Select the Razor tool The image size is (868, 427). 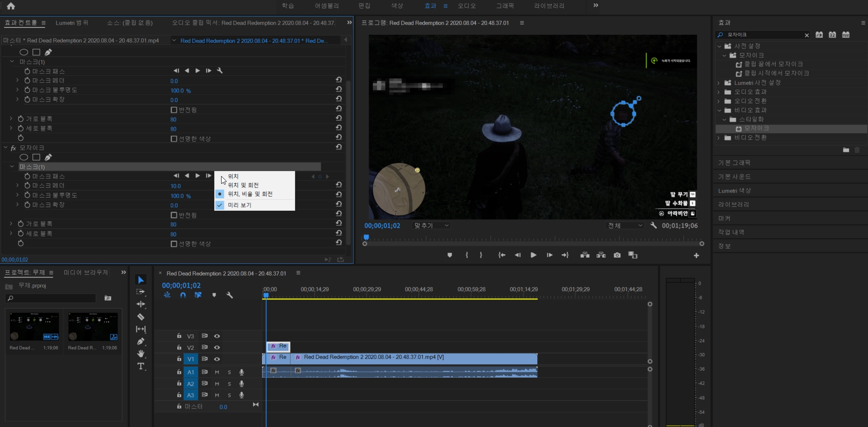click(x=141, y=316)
